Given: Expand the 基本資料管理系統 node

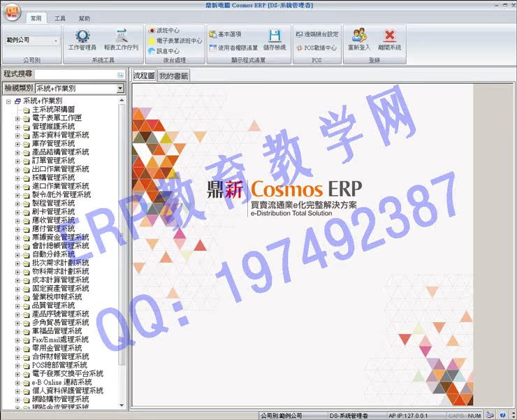Looking at the screenshot, I should coord(17,136).
